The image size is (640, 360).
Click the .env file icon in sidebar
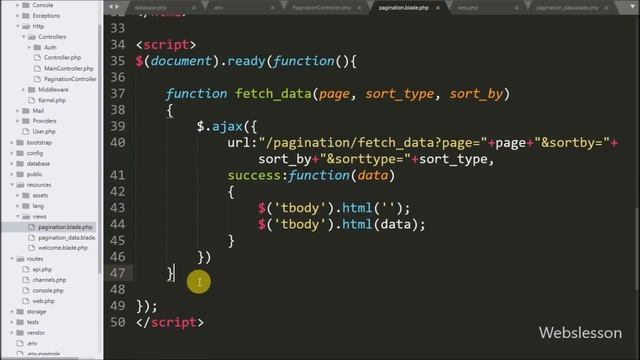click(20, 343)
